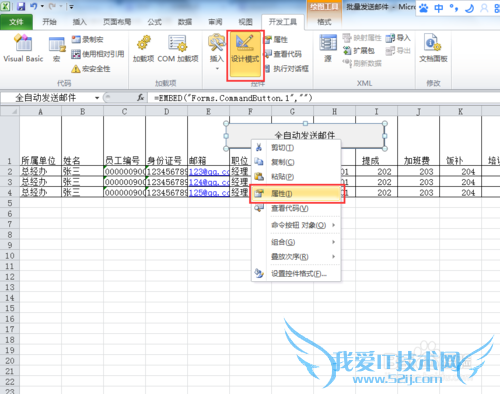Select row 5 header

(10, 203)
